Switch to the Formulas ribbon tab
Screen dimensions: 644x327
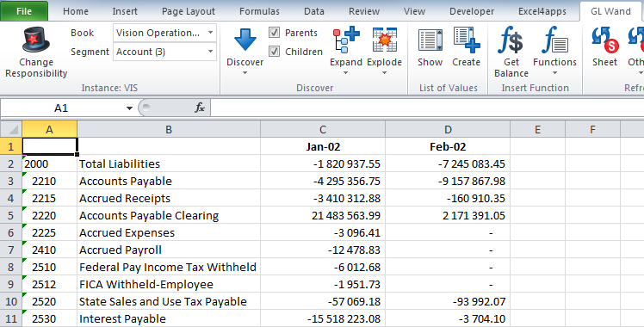pyautogui.click(x=259, y=11)
